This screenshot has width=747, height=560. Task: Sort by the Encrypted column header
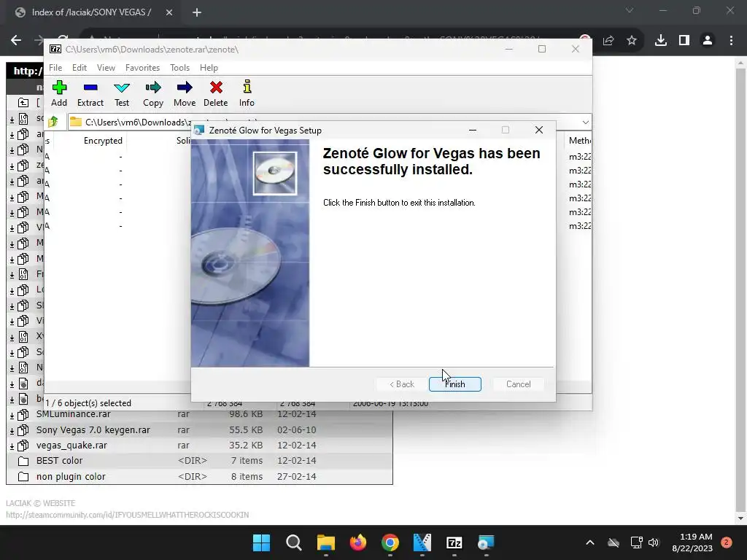click(x=103, y=141)
